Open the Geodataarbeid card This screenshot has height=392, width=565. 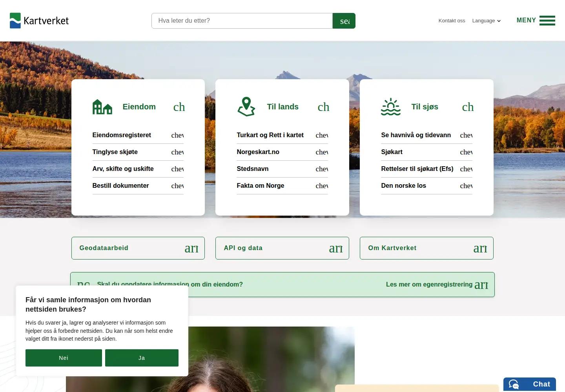[x=138, y=248]
